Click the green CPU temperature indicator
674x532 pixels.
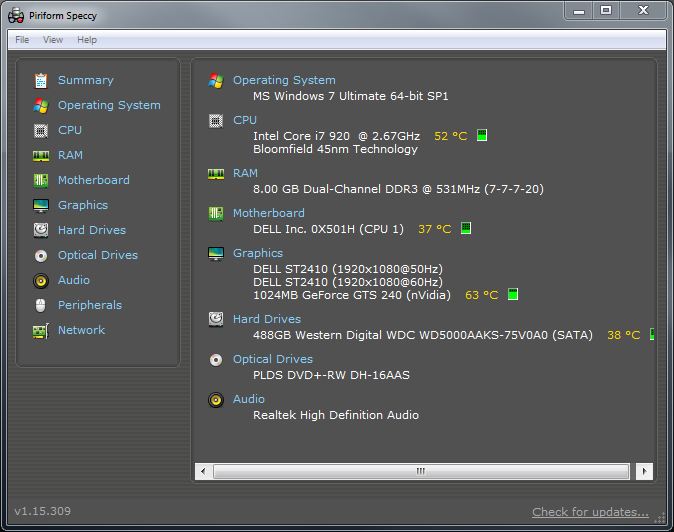point(482,135)
